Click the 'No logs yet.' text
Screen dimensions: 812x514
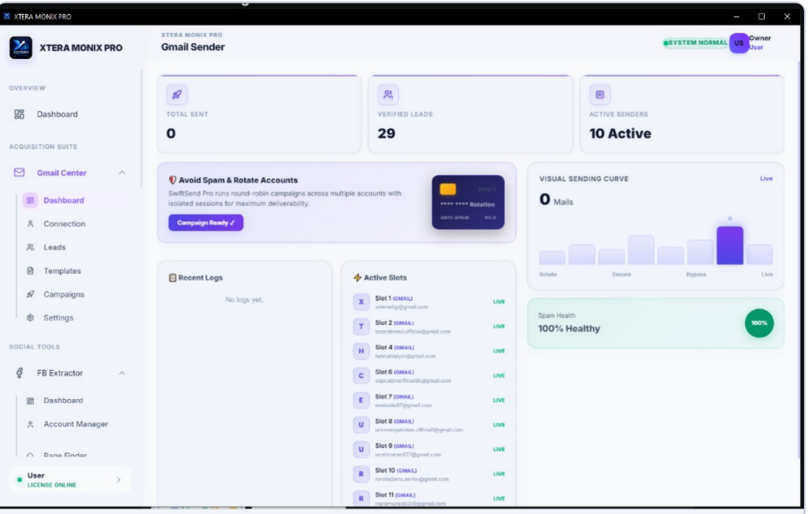pyautogui.click(x=244, y=299)
